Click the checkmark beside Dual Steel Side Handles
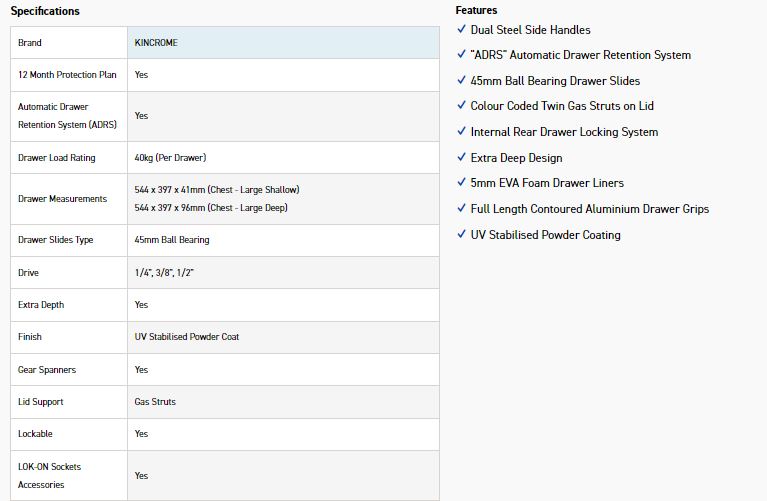This screenshot has width=767, height=501. point(461,30)
